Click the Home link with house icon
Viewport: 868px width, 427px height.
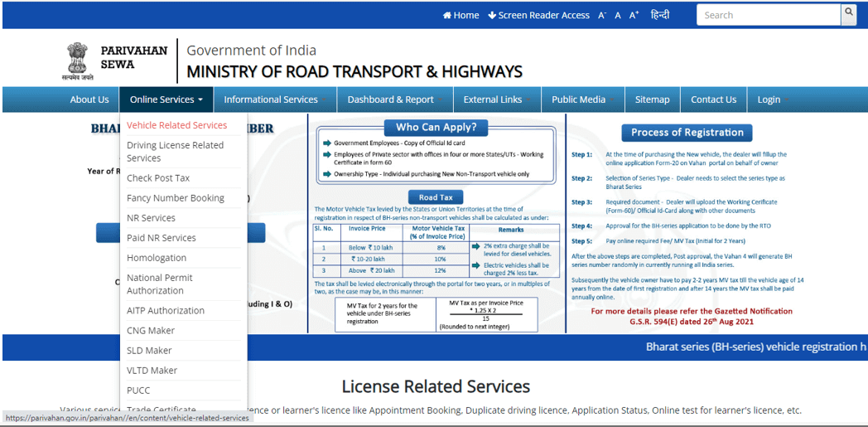[461, 16]
